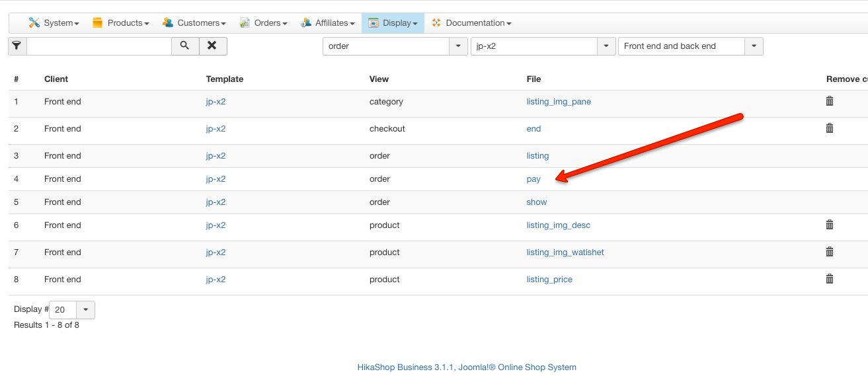Open the 'pay' file link
Viewport: 868px width, 386px height.
[533, 179]
